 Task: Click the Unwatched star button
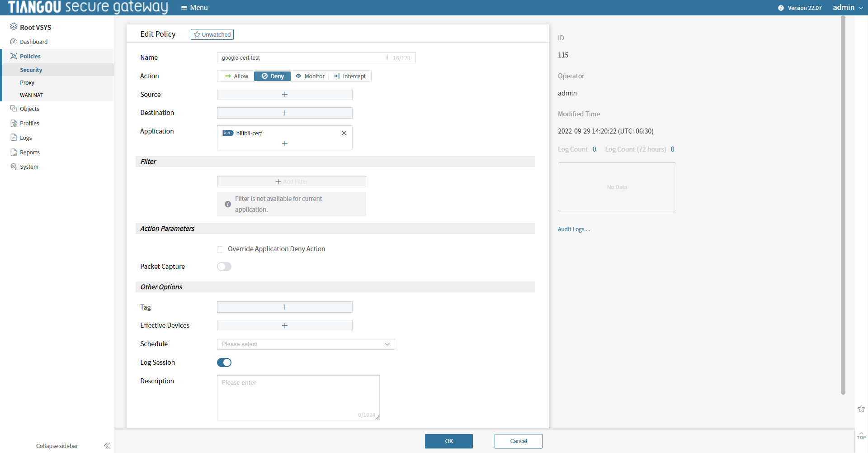pyautogui.click(x=212, y=34)
